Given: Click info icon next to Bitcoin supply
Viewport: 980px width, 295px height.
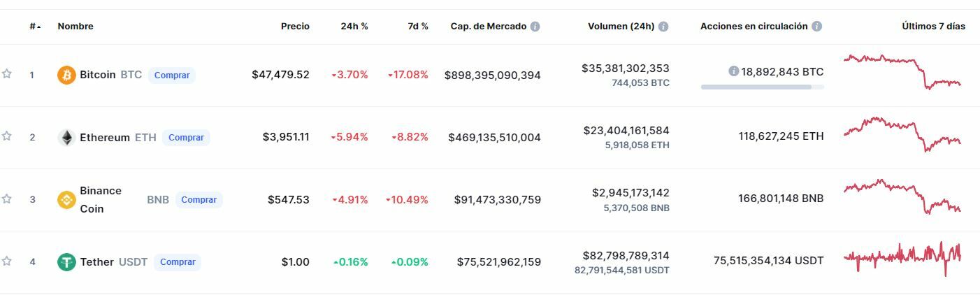Looking at the screenshot, I should click(733, 71).
